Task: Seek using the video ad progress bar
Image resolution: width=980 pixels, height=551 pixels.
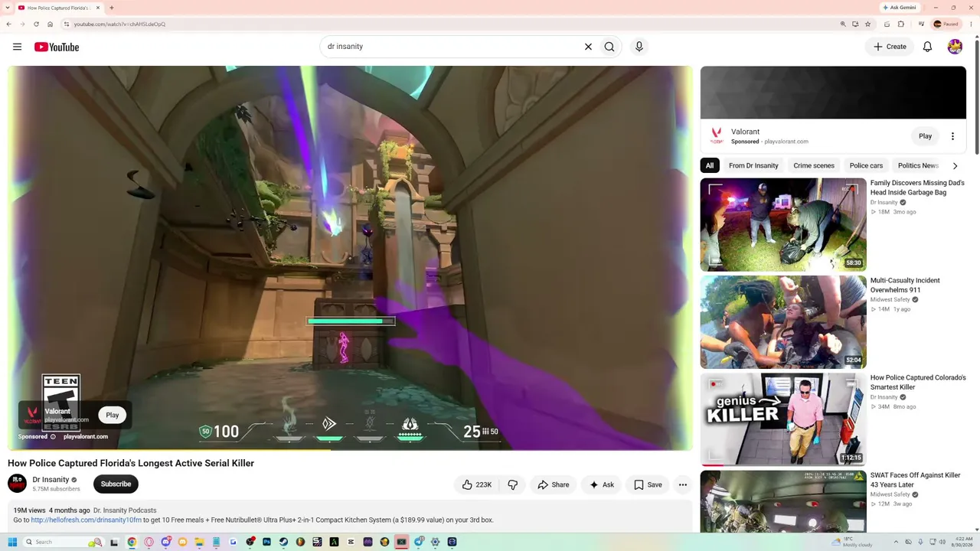Action: (x=350, y=449)
